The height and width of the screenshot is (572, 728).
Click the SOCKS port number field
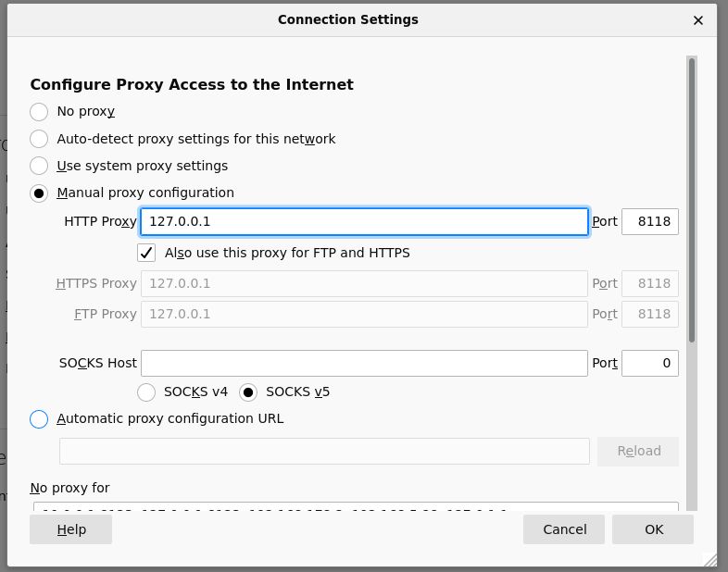point(649,363)
